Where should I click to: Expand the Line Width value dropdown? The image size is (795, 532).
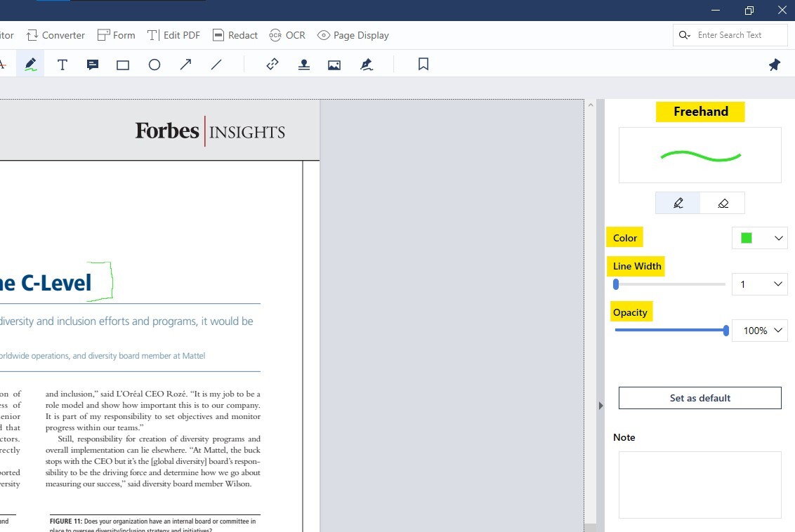tap(759, 284)
